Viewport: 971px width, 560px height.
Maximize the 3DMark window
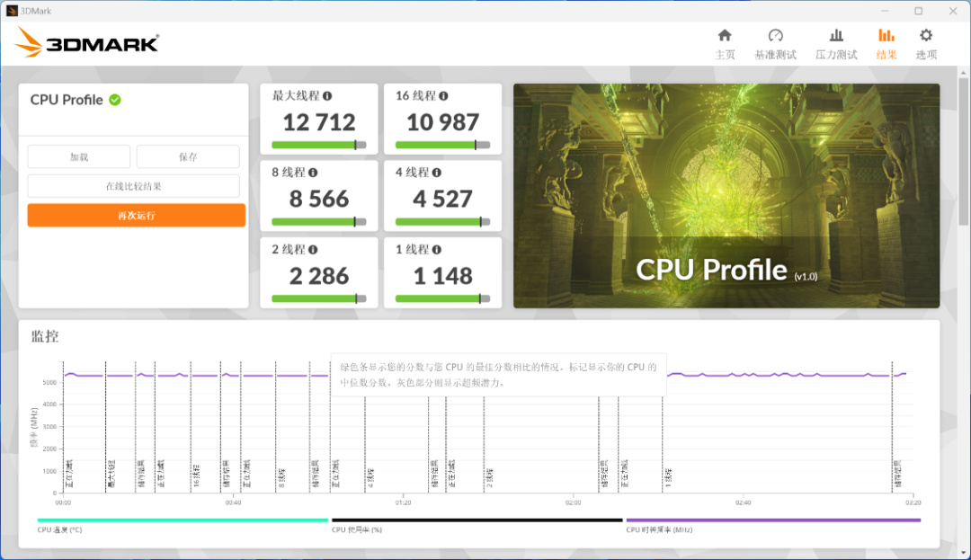[x=918, y=11]
